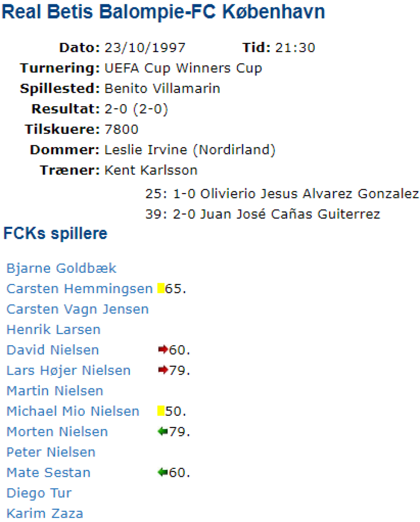
Task: Open Bjarne Goldbæk player link
Action: click(61, 268)
